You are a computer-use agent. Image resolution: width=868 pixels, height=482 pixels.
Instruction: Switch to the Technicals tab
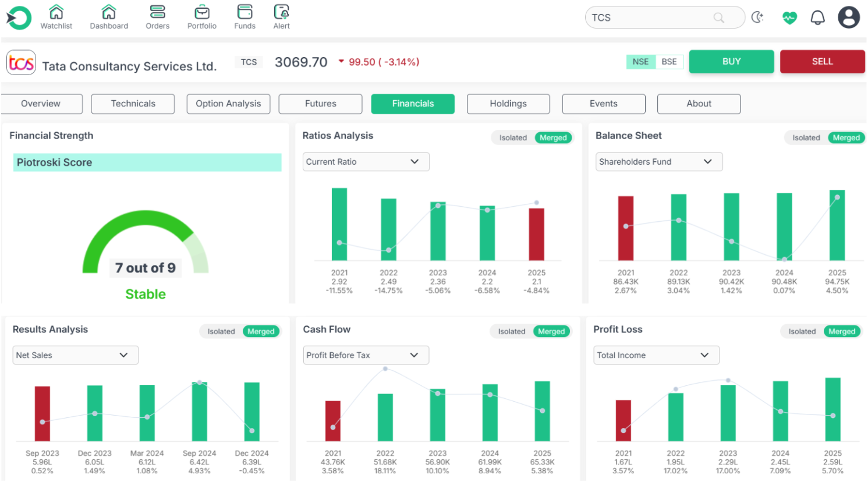pos(133,104)
